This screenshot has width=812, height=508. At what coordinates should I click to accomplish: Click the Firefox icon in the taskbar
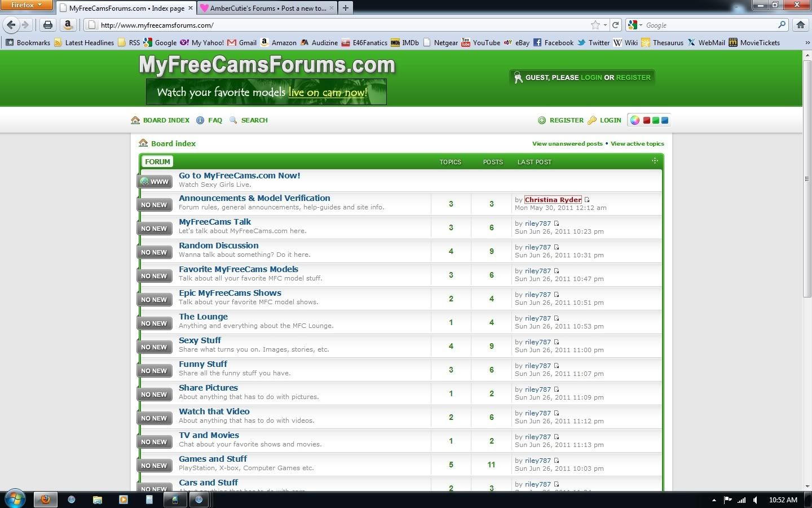coord(46,500)
